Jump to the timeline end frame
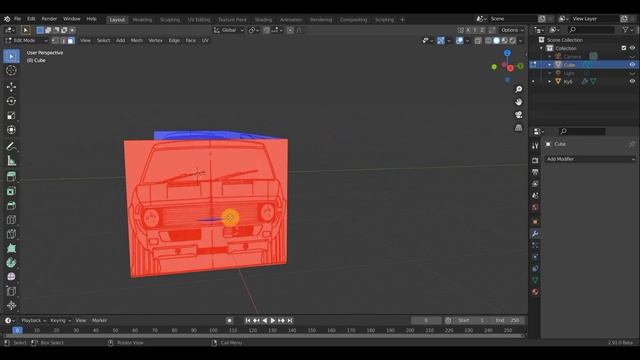Viewport: 640px width, 360px height. click(x=290, y=321)
